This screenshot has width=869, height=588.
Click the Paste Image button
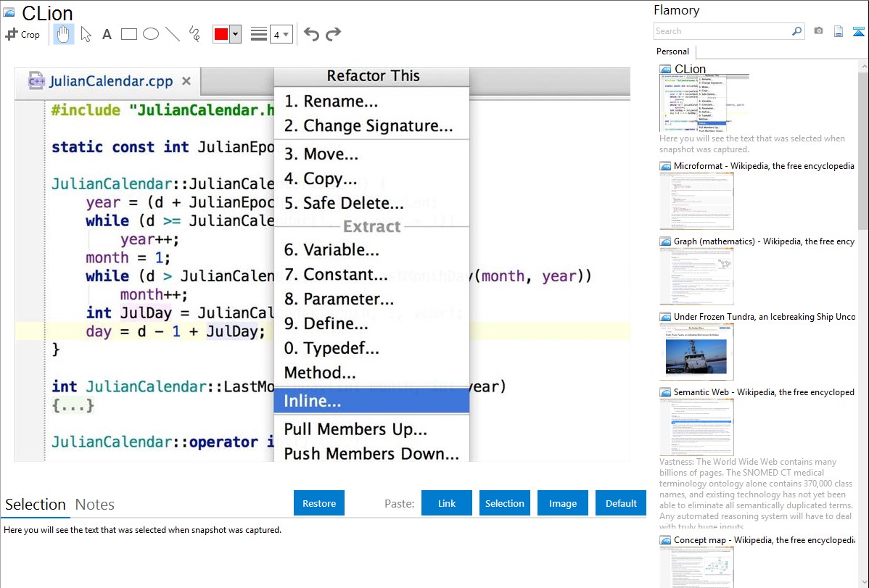[x=562, y=503]
